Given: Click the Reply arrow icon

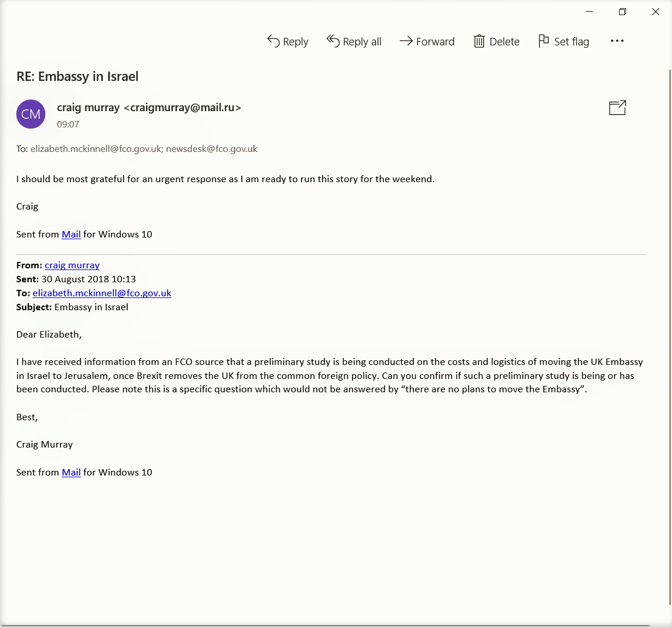Looking at the screenshot, I should click(273, 41).
